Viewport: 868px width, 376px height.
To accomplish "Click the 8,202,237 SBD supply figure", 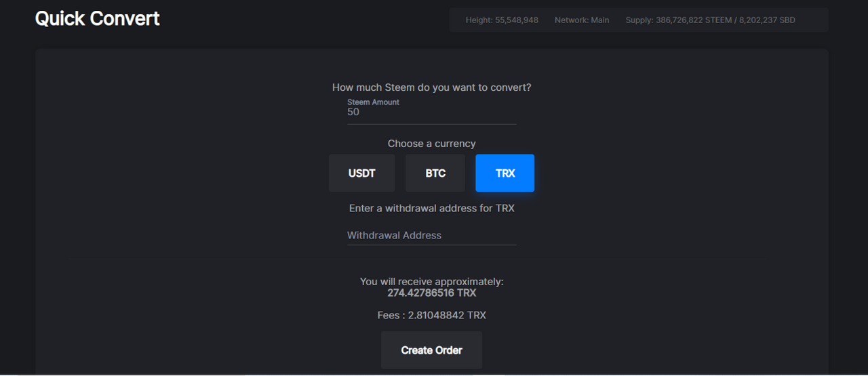I will tap(767, 20).
